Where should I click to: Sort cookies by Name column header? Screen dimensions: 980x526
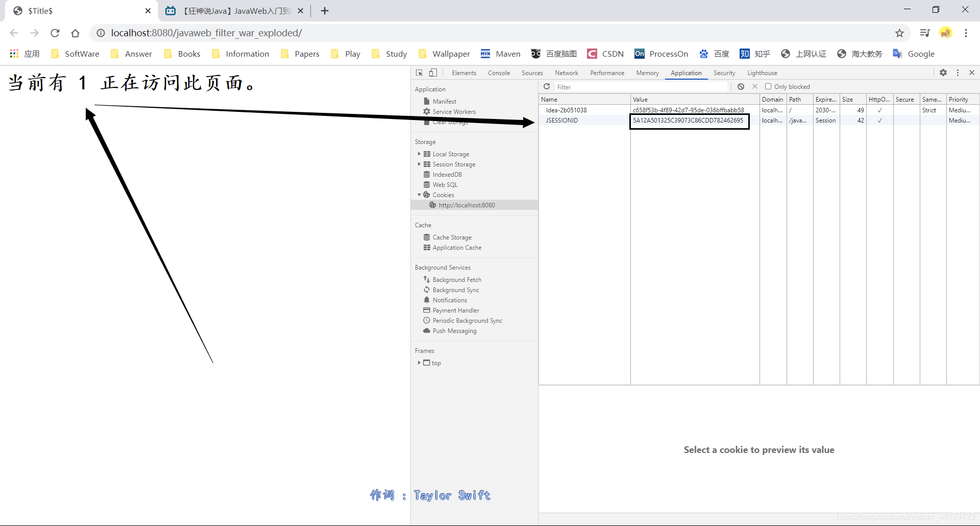pos(584,100)
